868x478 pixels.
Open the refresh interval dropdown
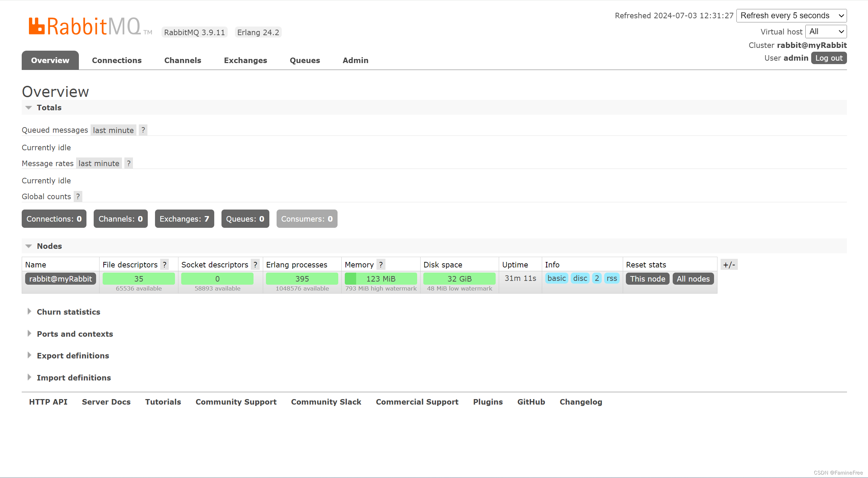tap(791, 16)
